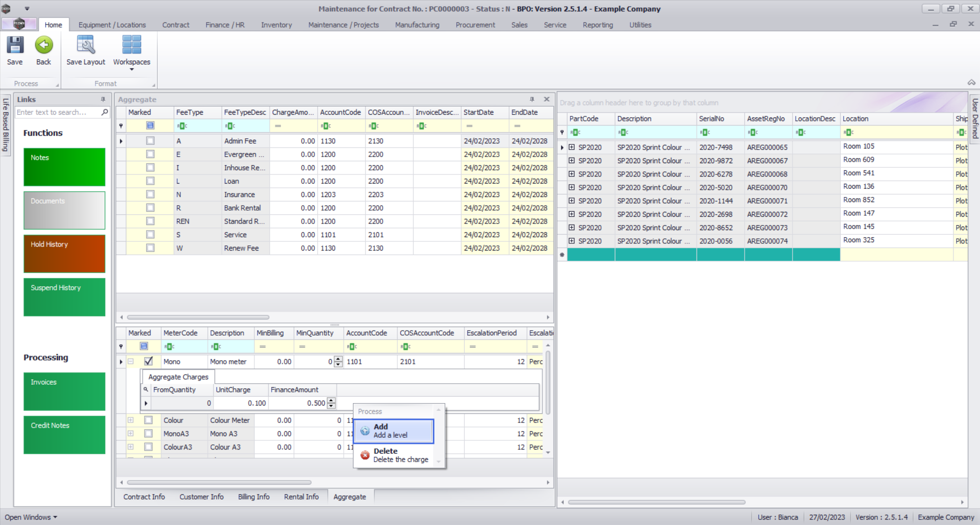Screen dimensions: 980x525
Task: Click the search magnifier in Links panel
Action: (x=105, y=112)
